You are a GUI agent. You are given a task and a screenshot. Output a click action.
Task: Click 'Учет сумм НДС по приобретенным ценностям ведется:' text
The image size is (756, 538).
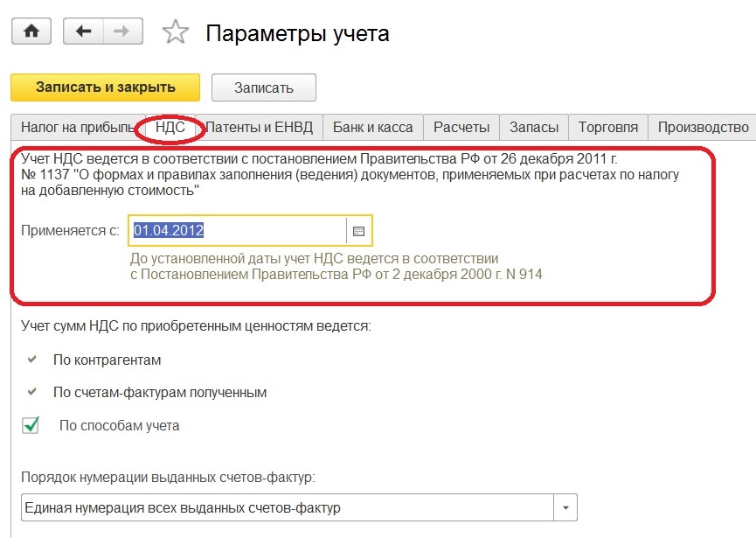[196, 326]
